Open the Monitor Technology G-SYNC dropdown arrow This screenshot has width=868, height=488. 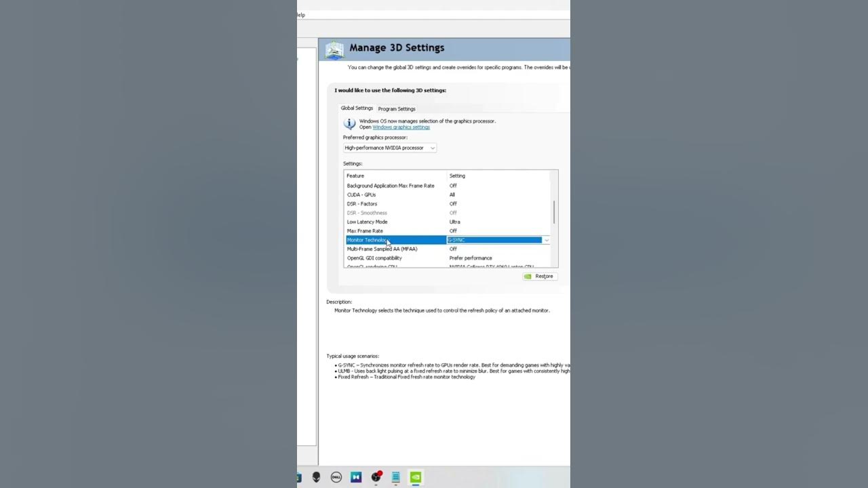(547, 240)
